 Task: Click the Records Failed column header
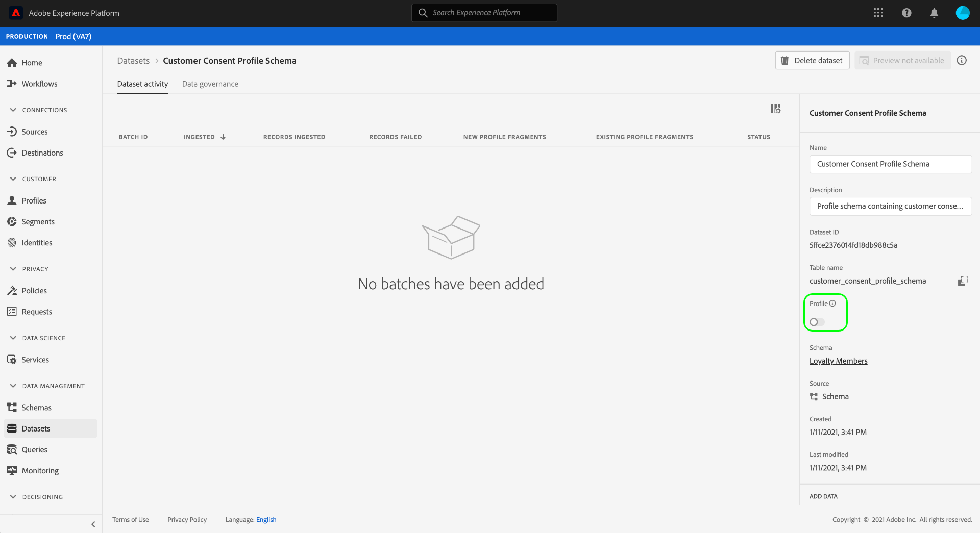point(395,137)
